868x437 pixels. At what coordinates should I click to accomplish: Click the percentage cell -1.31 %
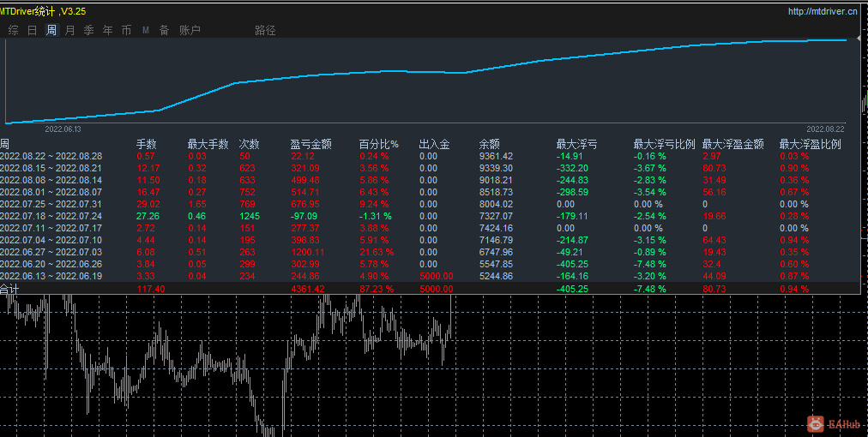click(x=376, y=216)
